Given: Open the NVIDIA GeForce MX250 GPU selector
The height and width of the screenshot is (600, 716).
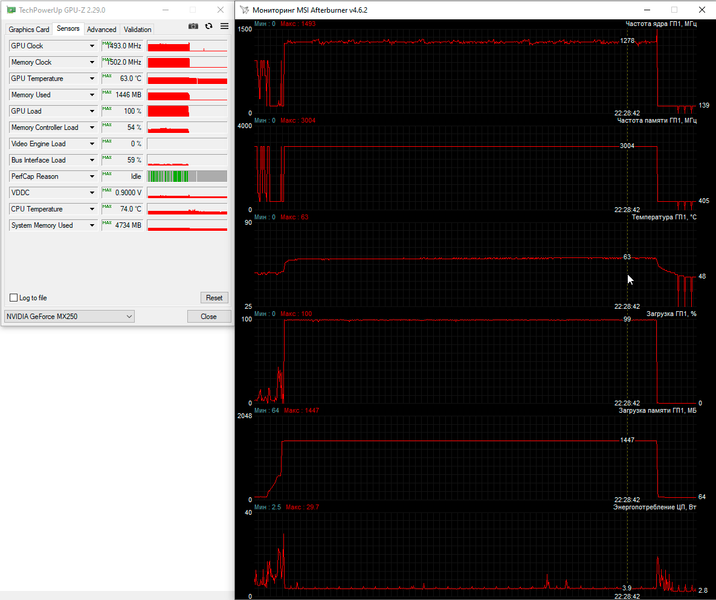Looking at the screenshot, I should tap(69, 316).
